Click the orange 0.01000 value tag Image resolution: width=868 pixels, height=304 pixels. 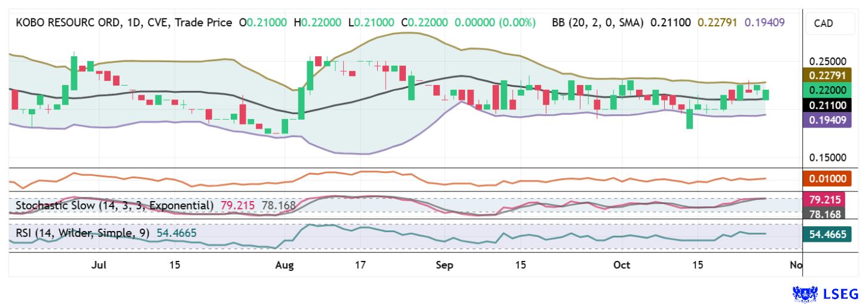point(828,178)
